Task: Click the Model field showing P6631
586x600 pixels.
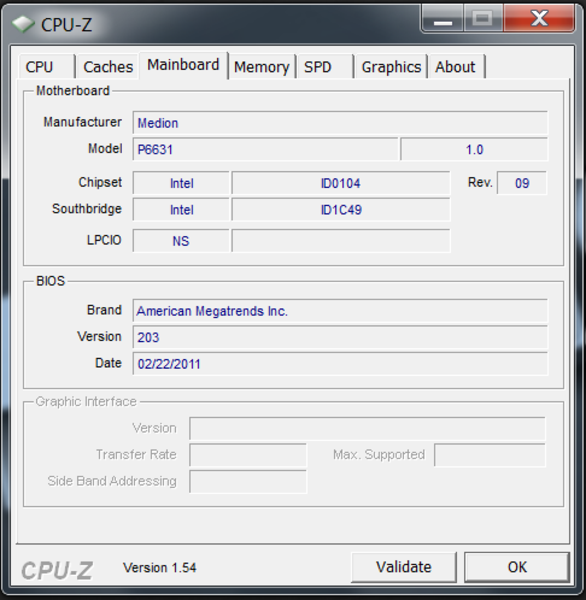Action: (266, 149)
